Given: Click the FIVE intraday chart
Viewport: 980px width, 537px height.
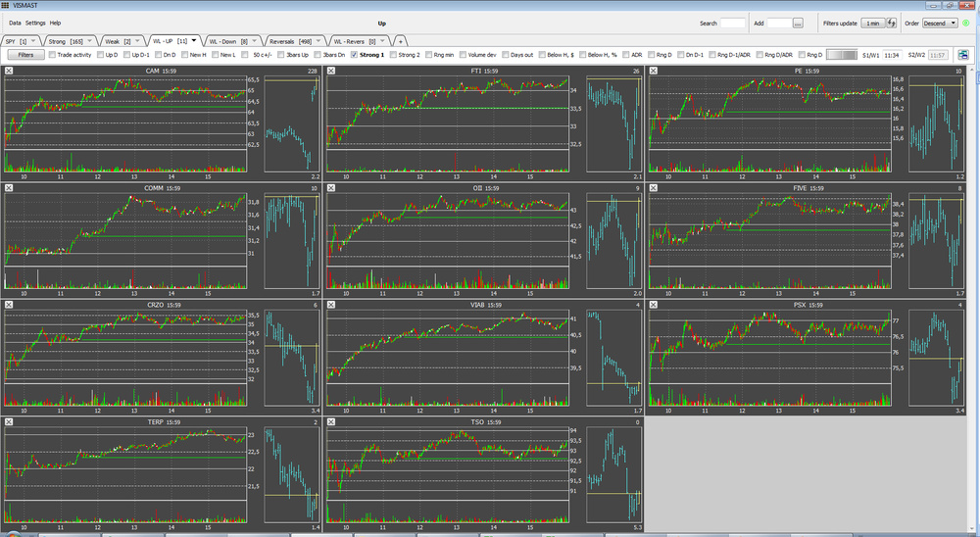Looking at the screenshot, I should pyautogui.click(x=770, y=241).
